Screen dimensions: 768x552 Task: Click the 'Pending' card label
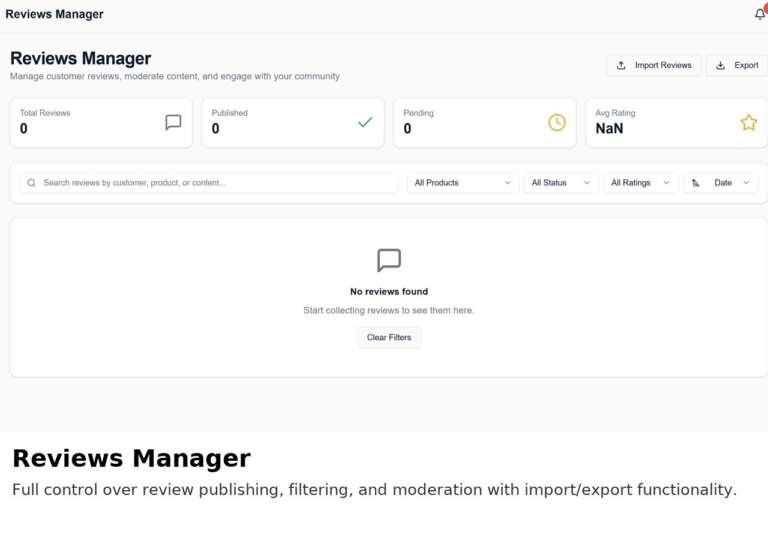pyautogui.click(x=418, y=113)
